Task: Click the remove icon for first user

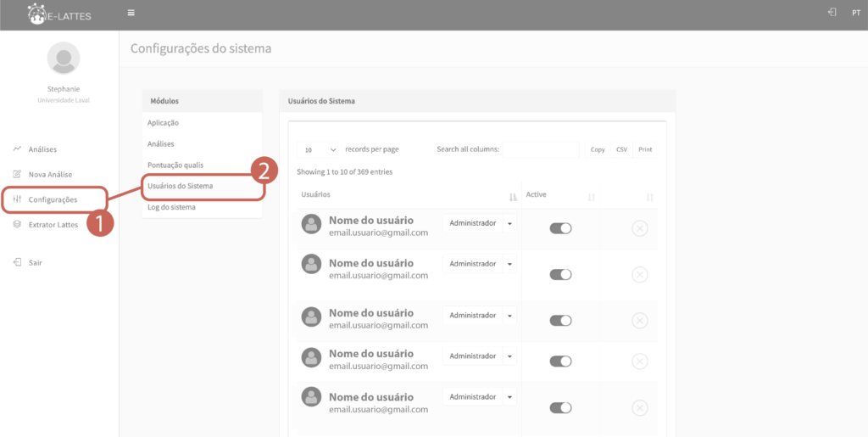Action: pos(640,228)
